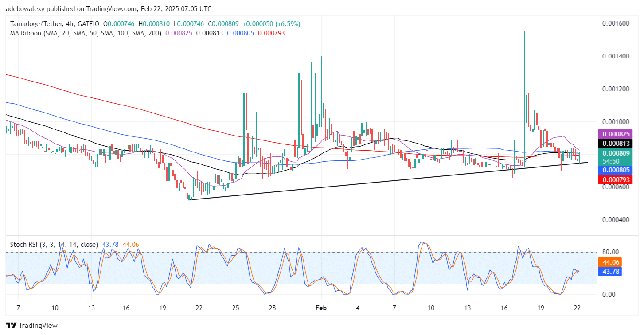Click the published by adebowalexy header text
The width and height of the screenshot is (644, 335).
coord(108,9)
